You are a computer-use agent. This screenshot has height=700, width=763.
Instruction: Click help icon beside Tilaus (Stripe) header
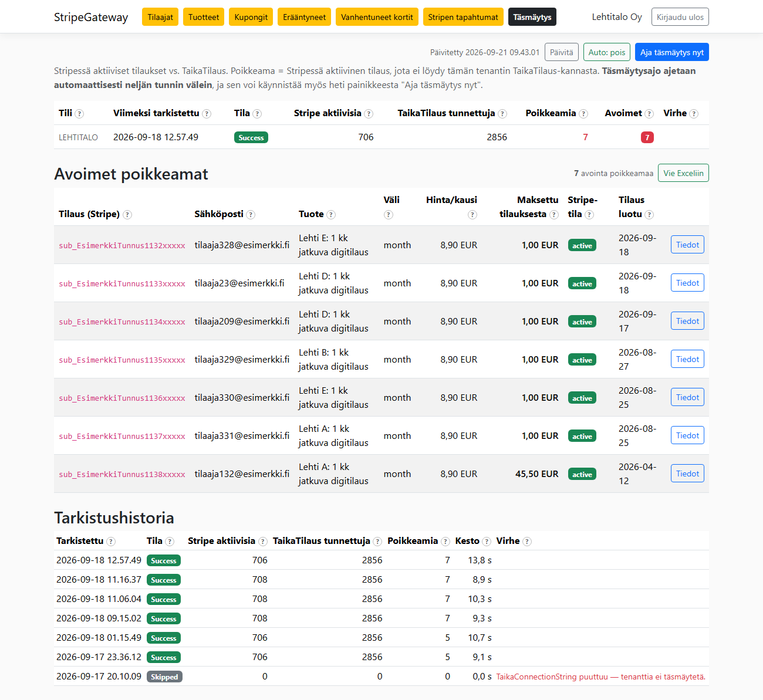(127, 215)
